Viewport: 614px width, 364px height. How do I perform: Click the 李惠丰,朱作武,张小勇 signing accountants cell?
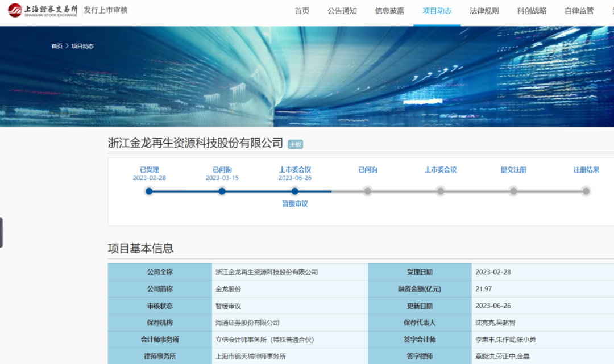[x=543, y=340]
